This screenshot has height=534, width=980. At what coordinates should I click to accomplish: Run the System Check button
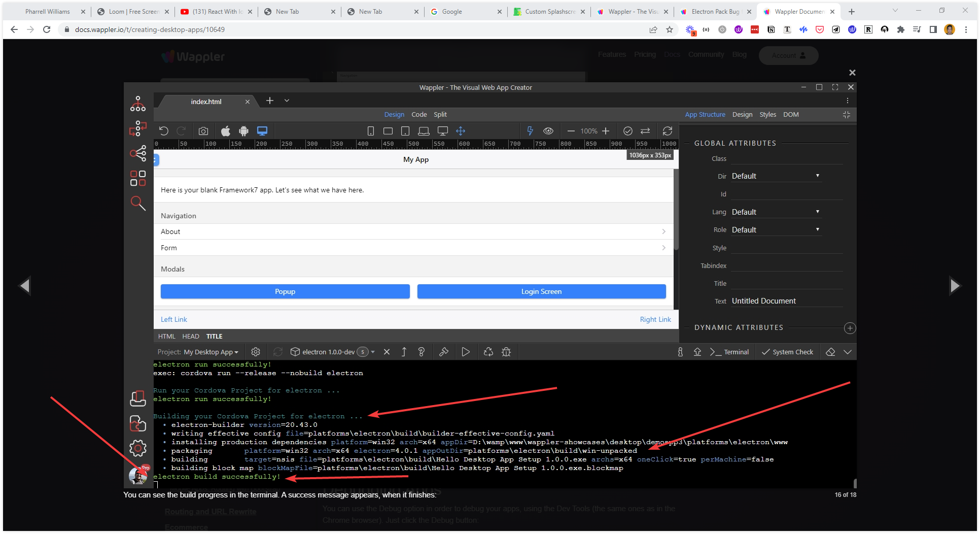pos(787,352)
